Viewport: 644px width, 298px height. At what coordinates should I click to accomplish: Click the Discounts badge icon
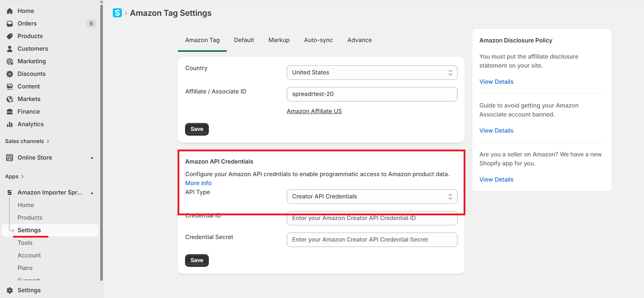pyautogui.click(x=10, y=74)
